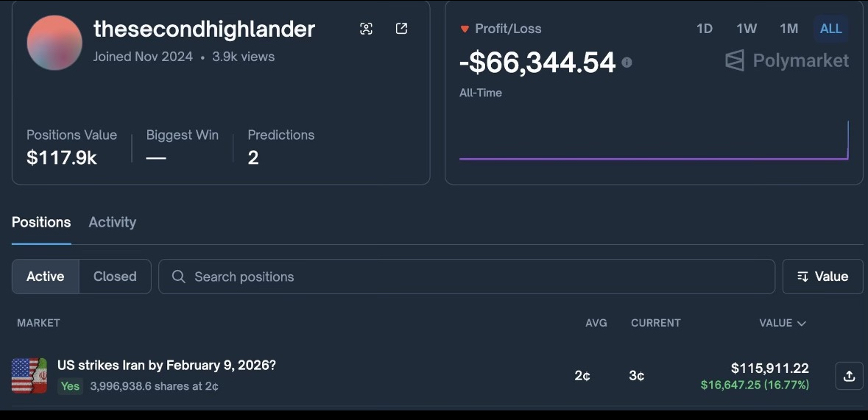Sort by the VALUE column header
The width and height of the screenshot is (868, 420).
click(782, 323)
